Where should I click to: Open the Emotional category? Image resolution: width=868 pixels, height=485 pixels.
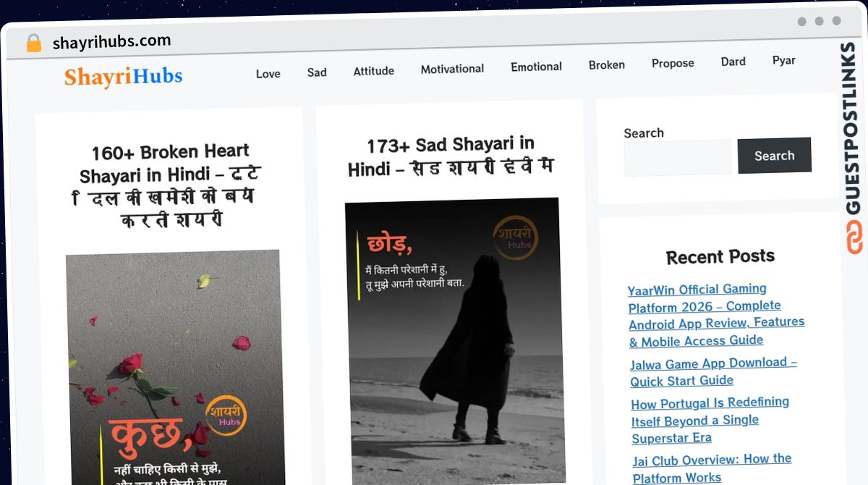(536, 67)
